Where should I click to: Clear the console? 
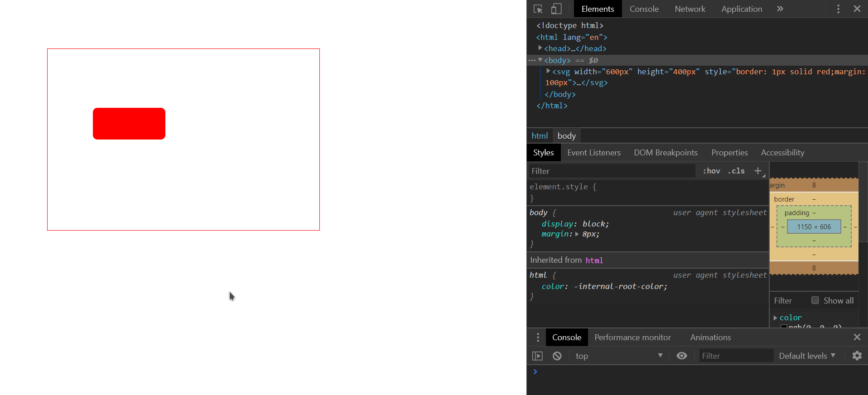point(557,356)
